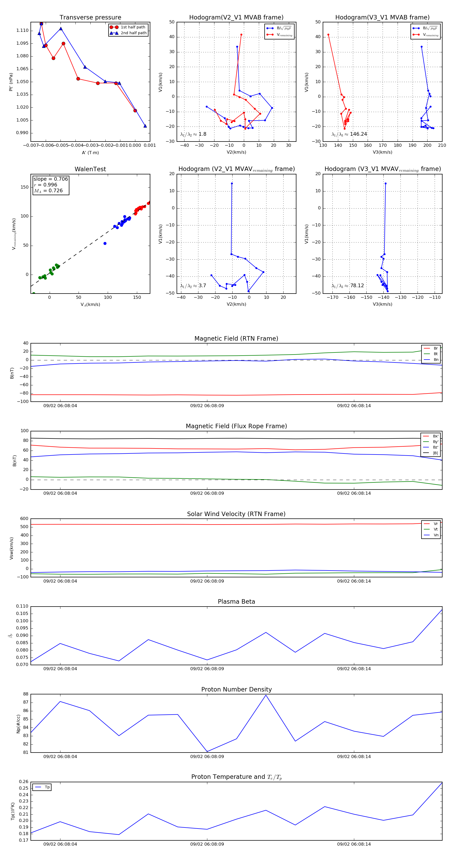Click the Br legend entry
The width and height of the screenshot is (473, 868).
tap(431, 349)
